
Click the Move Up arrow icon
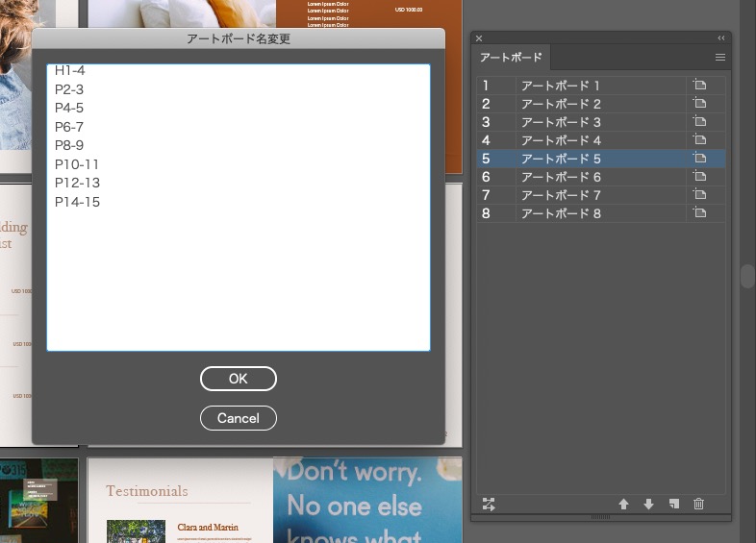pyautogui.click(x=623, y=505)
